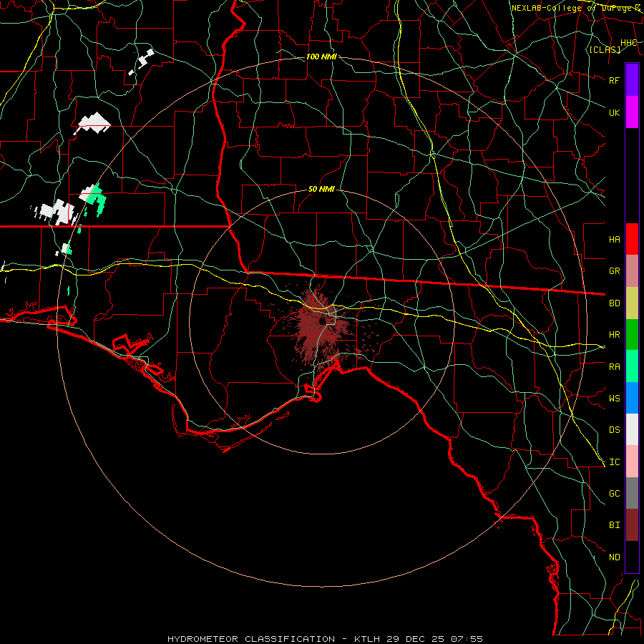
Task: Pick the HR green legend swatch
Action: click(632, 335)
